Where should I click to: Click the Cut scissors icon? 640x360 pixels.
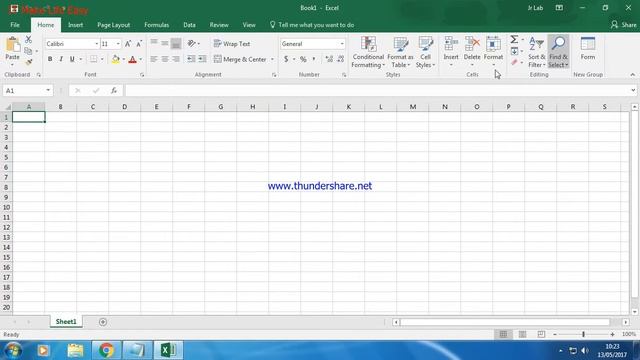(x=28, y=40)
